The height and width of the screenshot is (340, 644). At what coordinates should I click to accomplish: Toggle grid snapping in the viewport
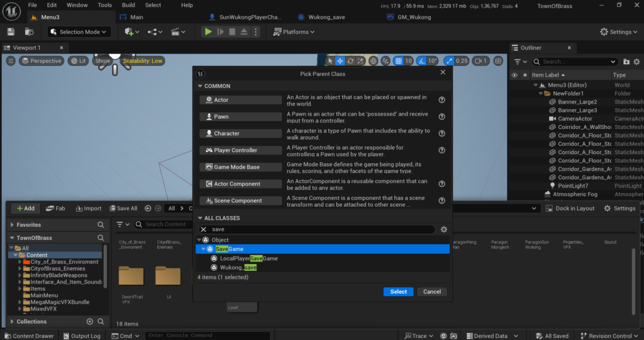(x=398, y=61)
